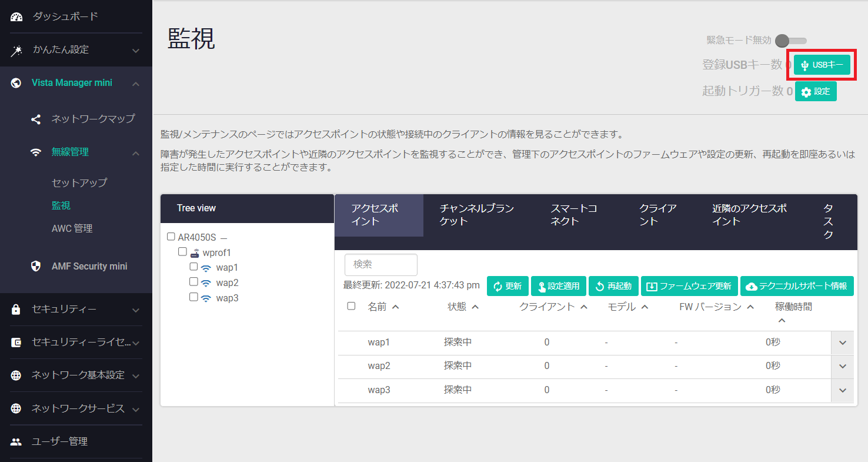Collapse the Vista Manager mini section
The image size is (868, 462).
click(135, 84)
